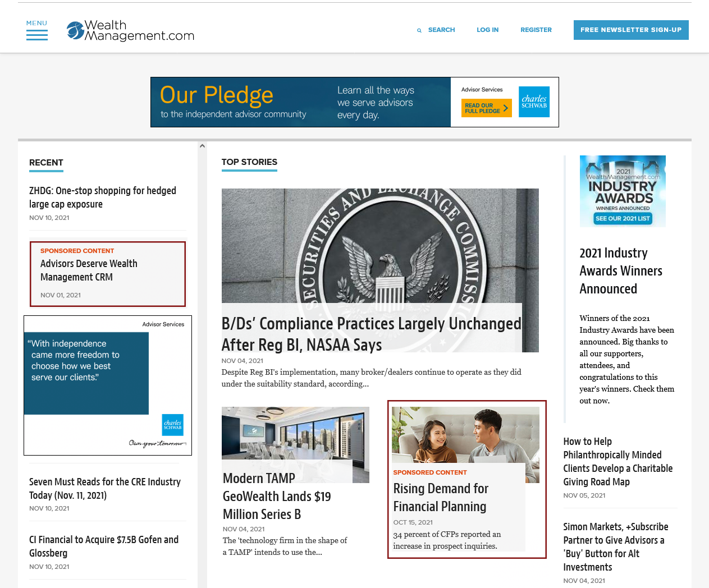Click Learn all the ways banner text
This screenshot has height=588, width=709.
(376, 102)
